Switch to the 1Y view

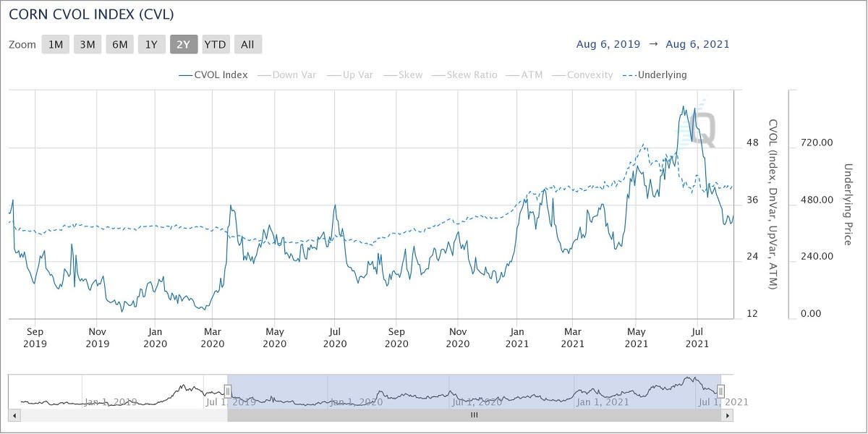coord(151,44)
